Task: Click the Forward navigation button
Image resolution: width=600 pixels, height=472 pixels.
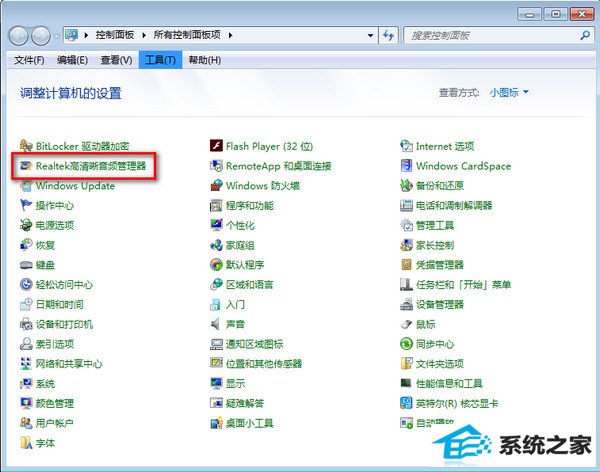Action: click(41, 36)
